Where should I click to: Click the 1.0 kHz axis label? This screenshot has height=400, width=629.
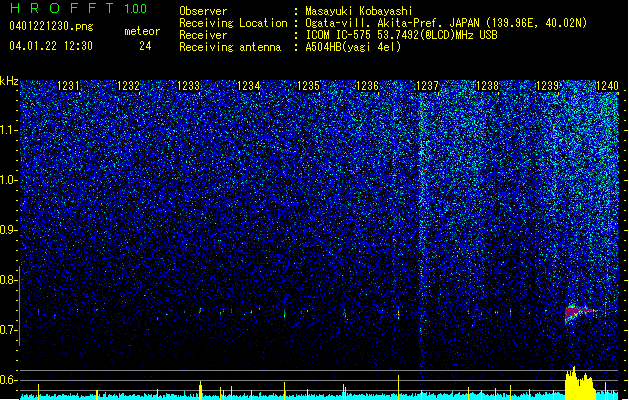(8, 180)
